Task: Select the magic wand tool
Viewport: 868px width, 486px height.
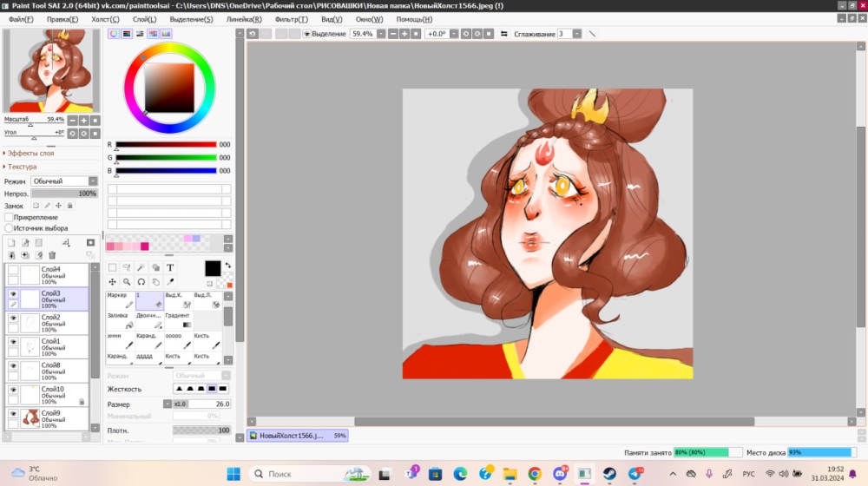Action: tap(141, 268)
